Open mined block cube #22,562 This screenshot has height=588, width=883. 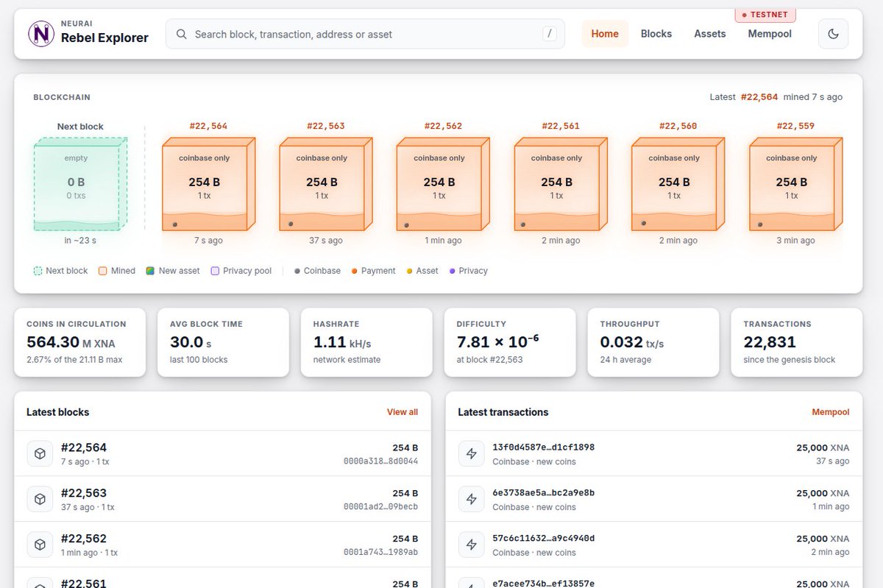[444, 184]
